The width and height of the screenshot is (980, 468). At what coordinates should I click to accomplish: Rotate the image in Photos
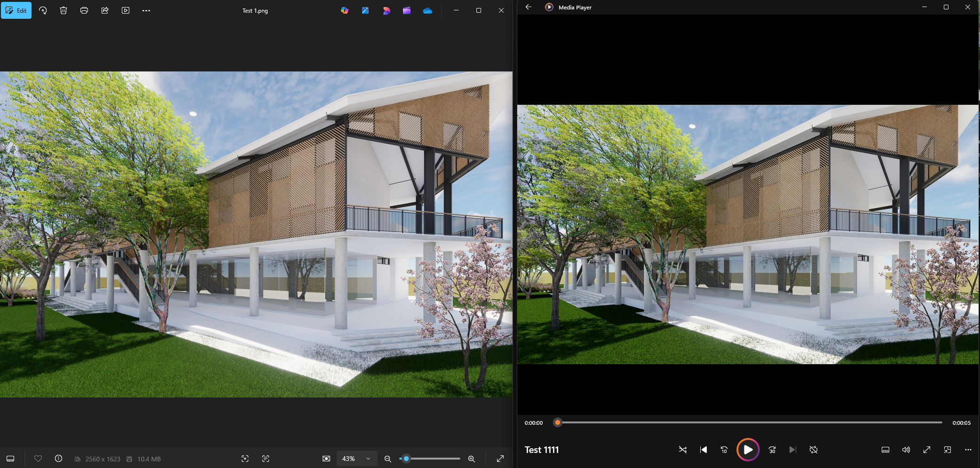(x=43, y=10)
